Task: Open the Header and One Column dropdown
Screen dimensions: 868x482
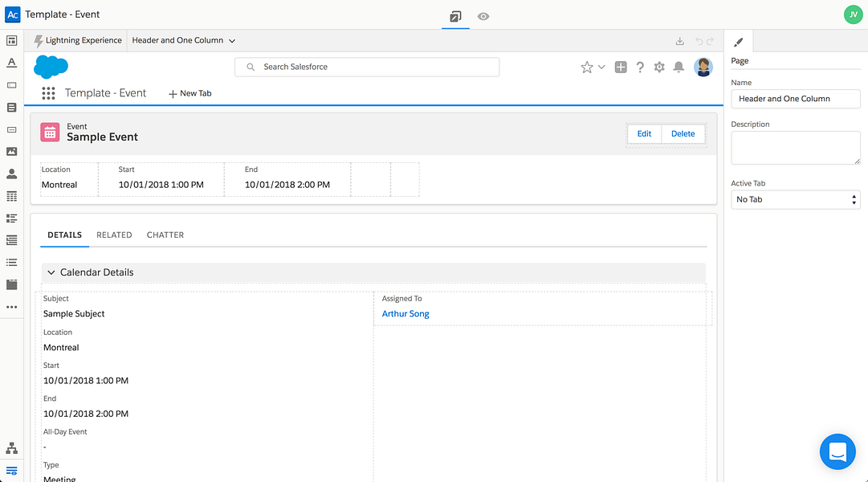Action: 183,40
